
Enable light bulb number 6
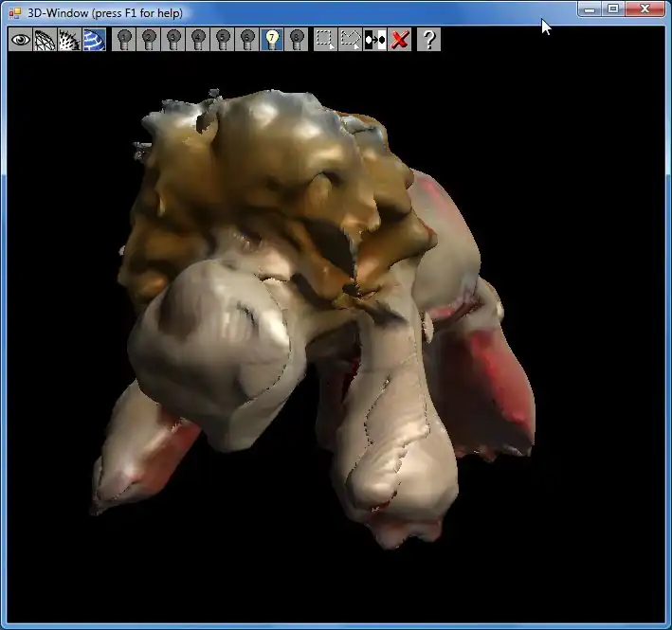coord(247,39)
